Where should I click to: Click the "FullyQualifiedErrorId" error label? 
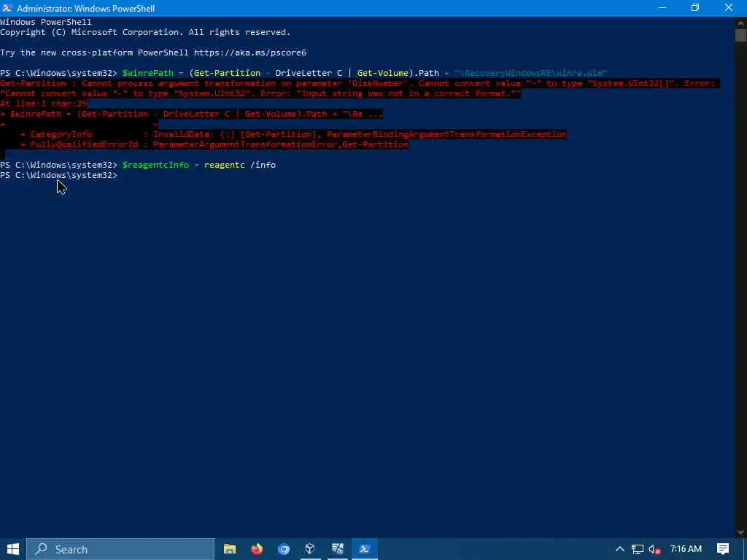tap(85, 144)
